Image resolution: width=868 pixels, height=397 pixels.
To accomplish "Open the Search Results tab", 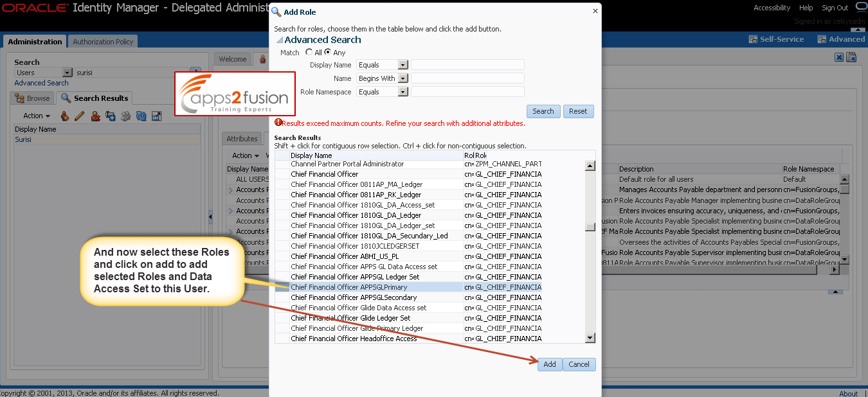I will click(x=95, y=98).
